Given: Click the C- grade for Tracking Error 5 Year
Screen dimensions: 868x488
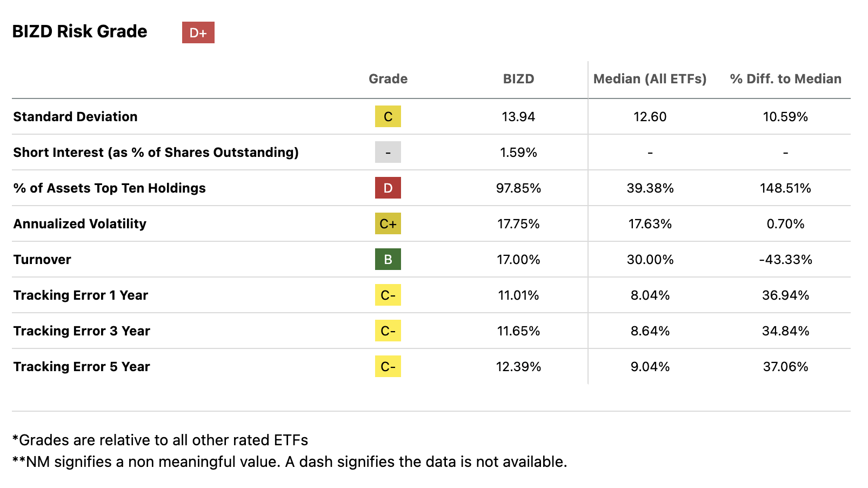Looking at the screenshot, I should (388, 366).
